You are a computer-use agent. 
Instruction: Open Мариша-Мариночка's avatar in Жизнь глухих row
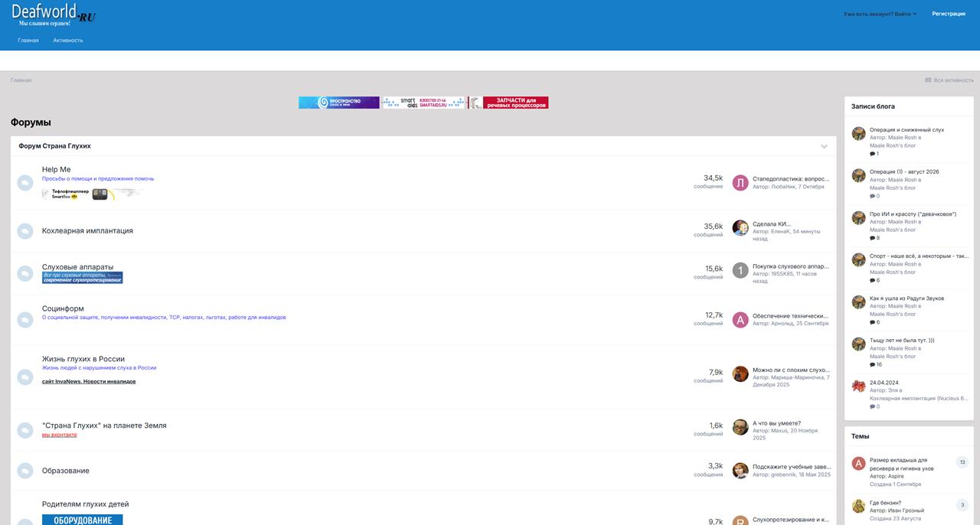(x=740, y=373)
